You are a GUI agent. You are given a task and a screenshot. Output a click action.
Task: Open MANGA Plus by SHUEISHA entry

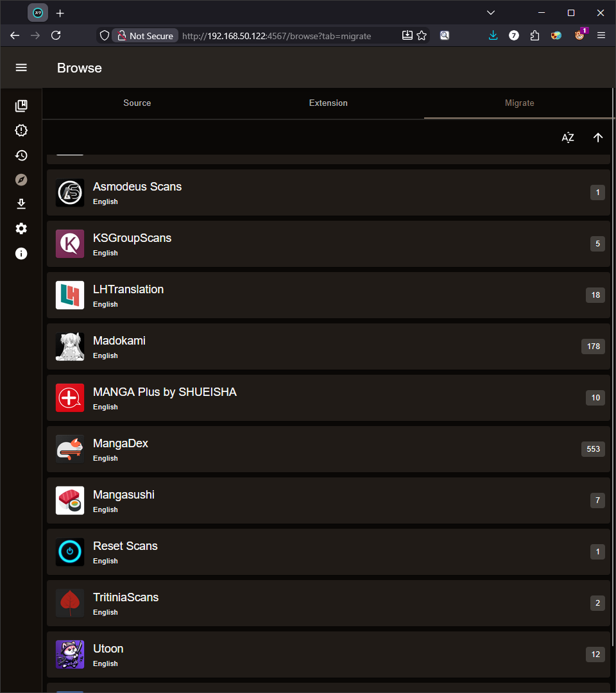pyautogui.click(x=329, y=398)
